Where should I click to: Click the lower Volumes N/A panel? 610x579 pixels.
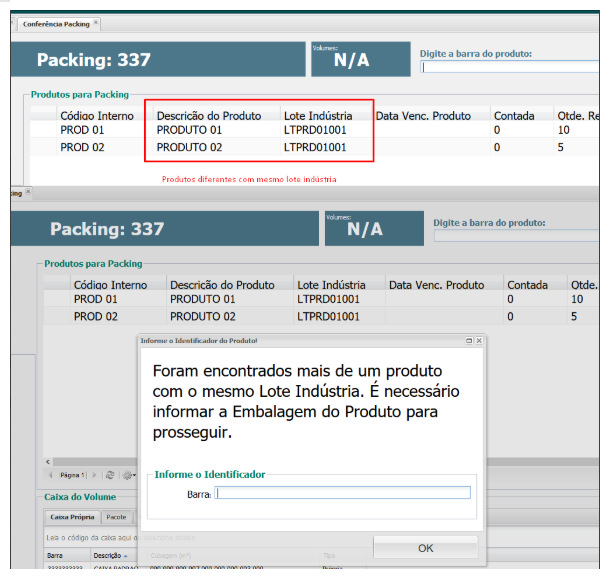[x=374, y=228]
